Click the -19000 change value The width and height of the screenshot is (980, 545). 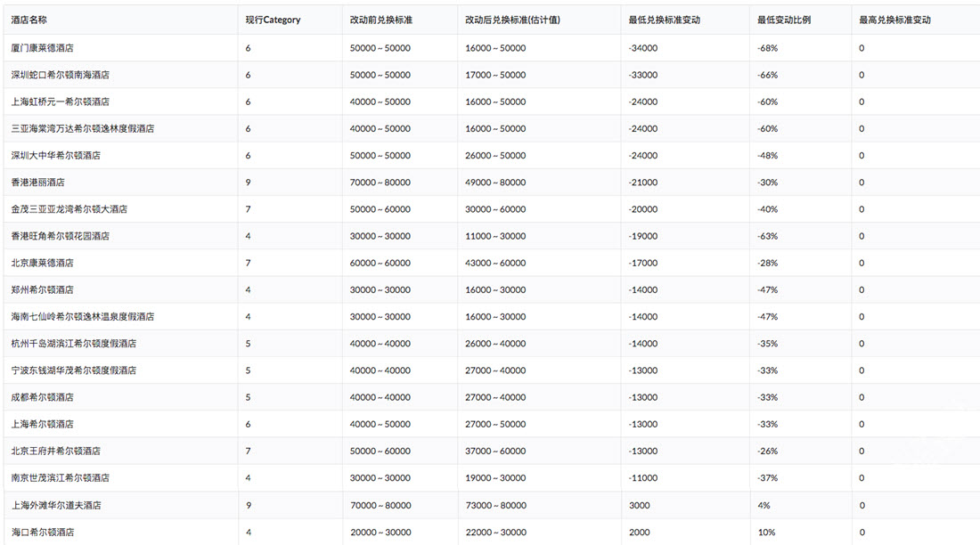[643, 236]
